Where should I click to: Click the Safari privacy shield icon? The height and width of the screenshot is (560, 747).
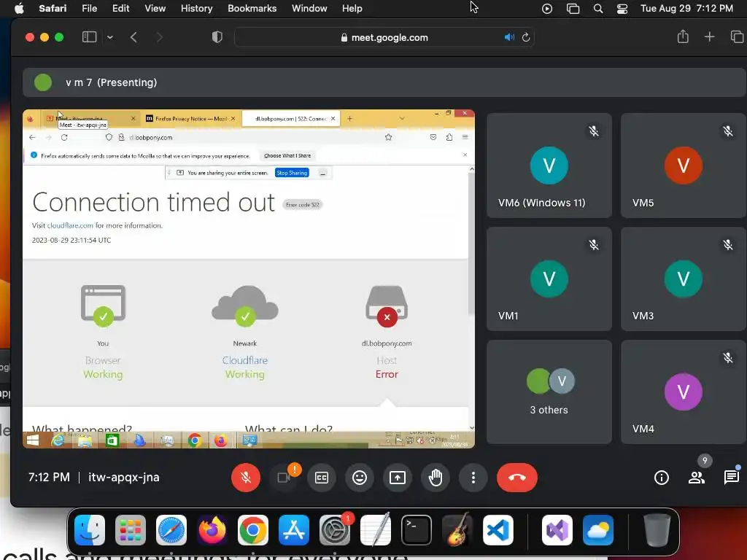coord(217,37)
